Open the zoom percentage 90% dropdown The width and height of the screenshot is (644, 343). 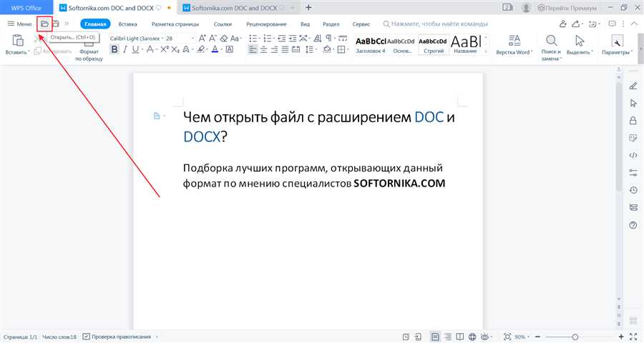522,337
